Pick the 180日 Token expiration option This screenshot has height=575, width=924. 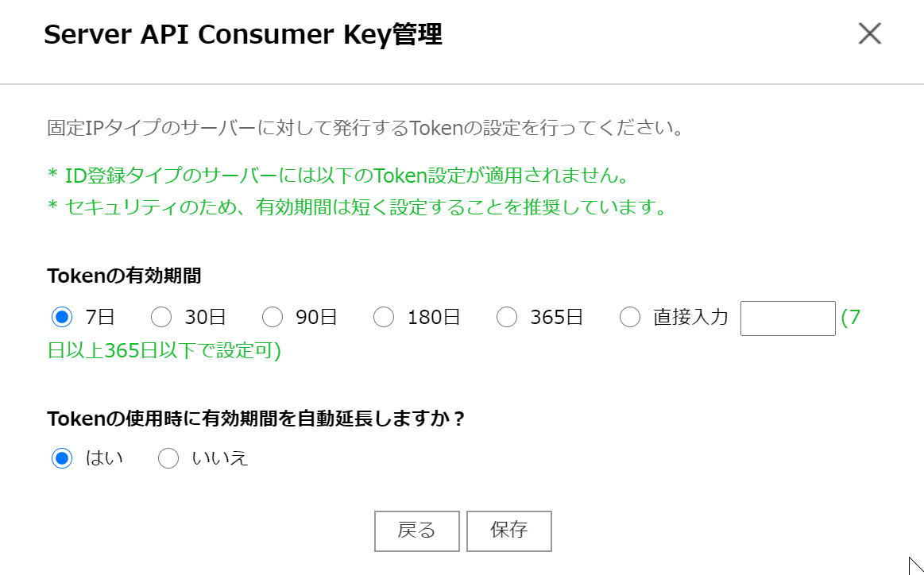pos(384,317)
